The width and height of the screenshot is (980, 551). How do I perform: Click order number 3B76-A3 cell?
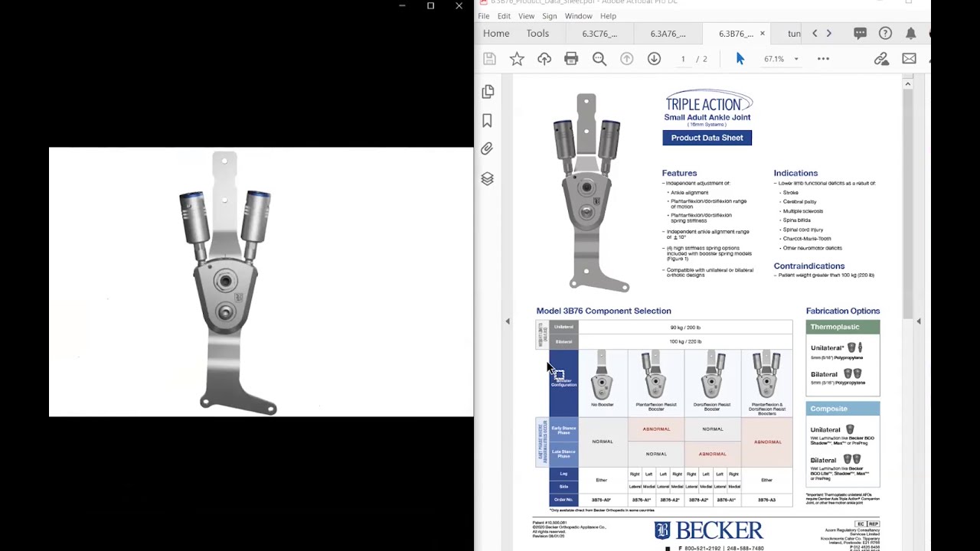[x=766, y=500]
